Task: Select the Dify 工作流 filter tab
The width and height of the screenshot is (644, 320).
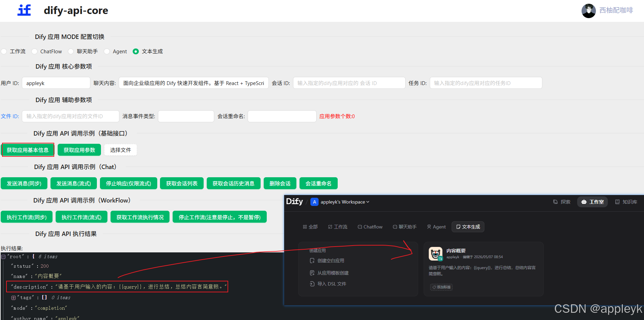Action: point(338,227)
